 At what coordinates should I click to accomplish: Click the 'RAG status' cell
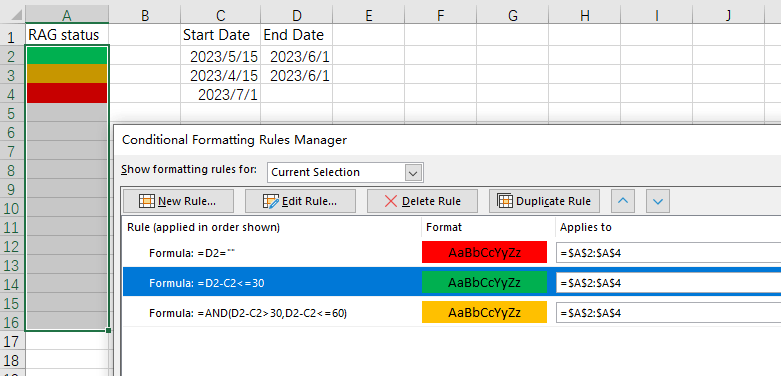67,35
